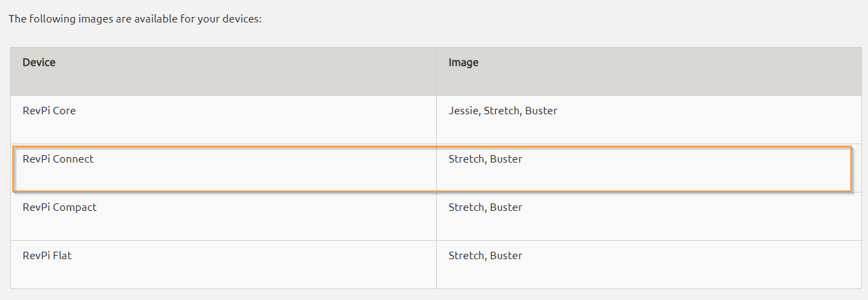Click "Buster" in the RevPi Flat row

point(506,256)
